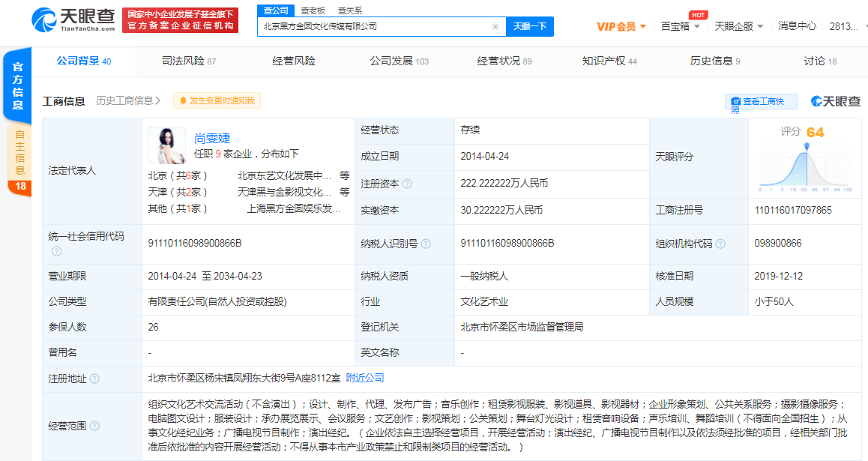Click the 天眼一下 search button
The width and height of the screenshot is (868, 461).
pos(530,26)
